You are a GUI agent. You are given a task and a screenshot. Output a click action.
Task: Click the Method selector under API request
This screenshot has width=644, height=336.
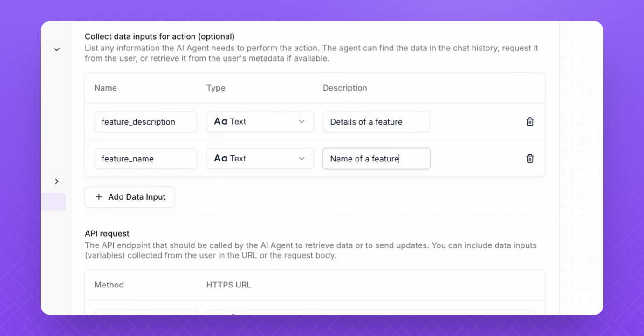[145, 312]
